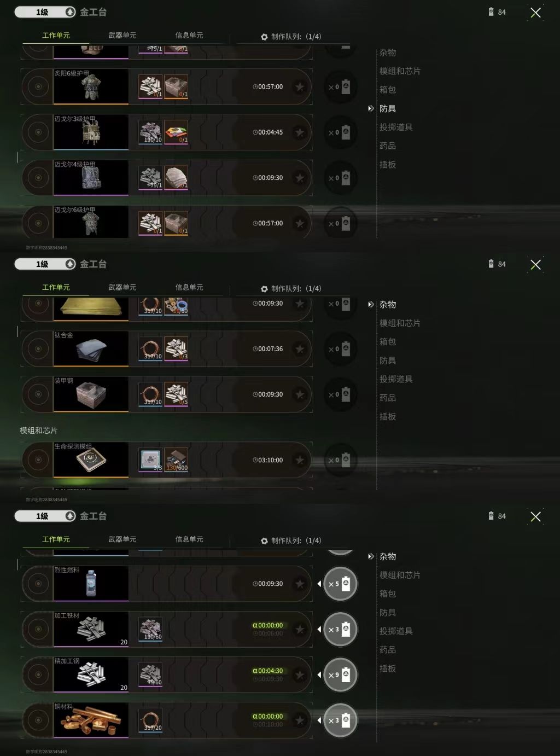This screenshot has height=756, width=560.
Task: Expand the arrow beside the ×5 battery button
Action: point(319,584)
